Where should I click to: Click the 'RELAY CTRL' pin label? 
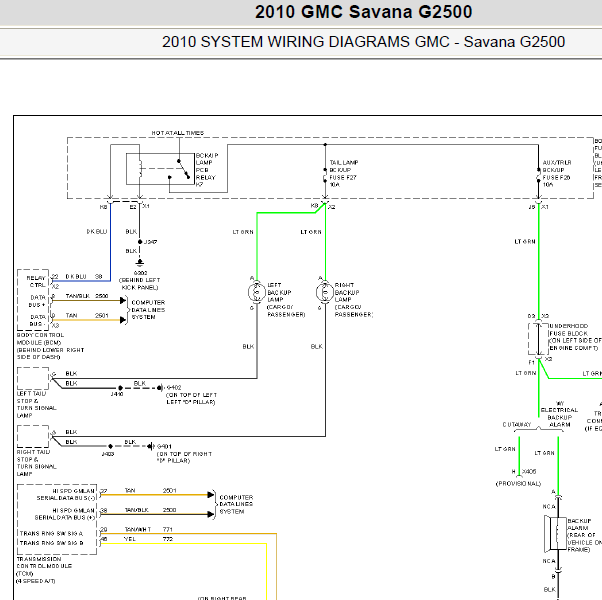point(36,281)
